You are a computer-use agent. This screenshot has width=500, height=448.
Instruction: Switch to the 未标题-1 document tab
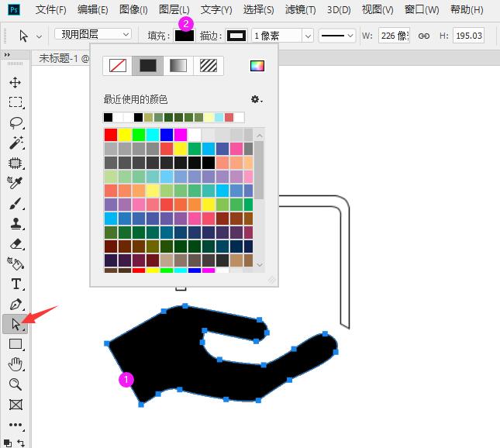[x=63, y=58]
